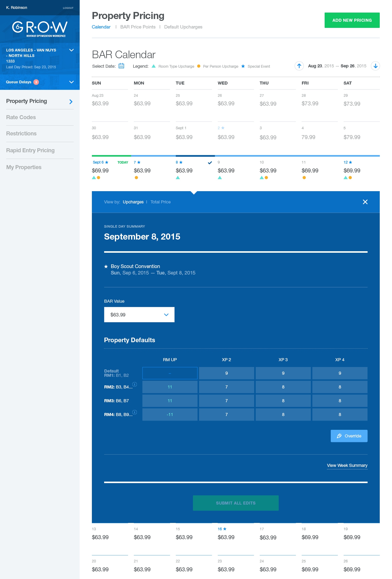Click the Queue Delays notification badge

click(36, 82)
